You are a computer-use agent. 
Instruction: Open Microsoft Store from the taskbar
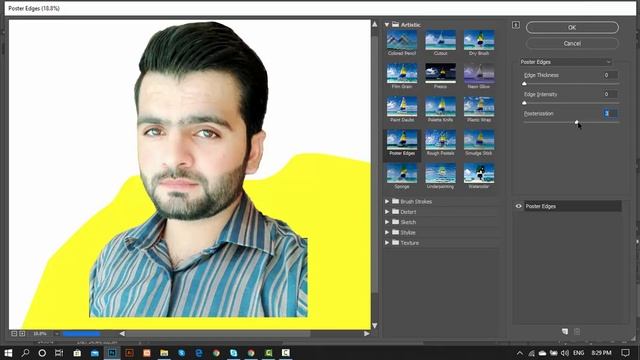(x=77, y=353)
